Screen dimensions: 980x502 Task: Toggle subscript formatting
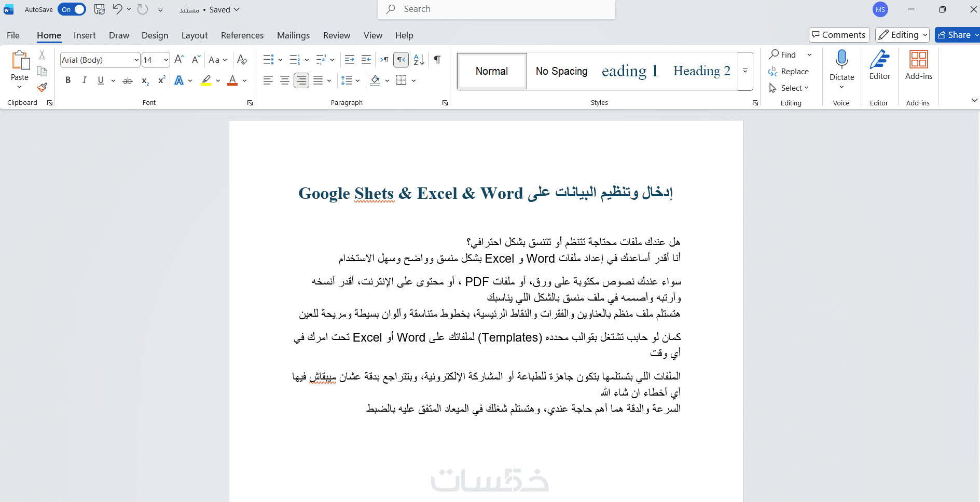[x=145, y=80]
